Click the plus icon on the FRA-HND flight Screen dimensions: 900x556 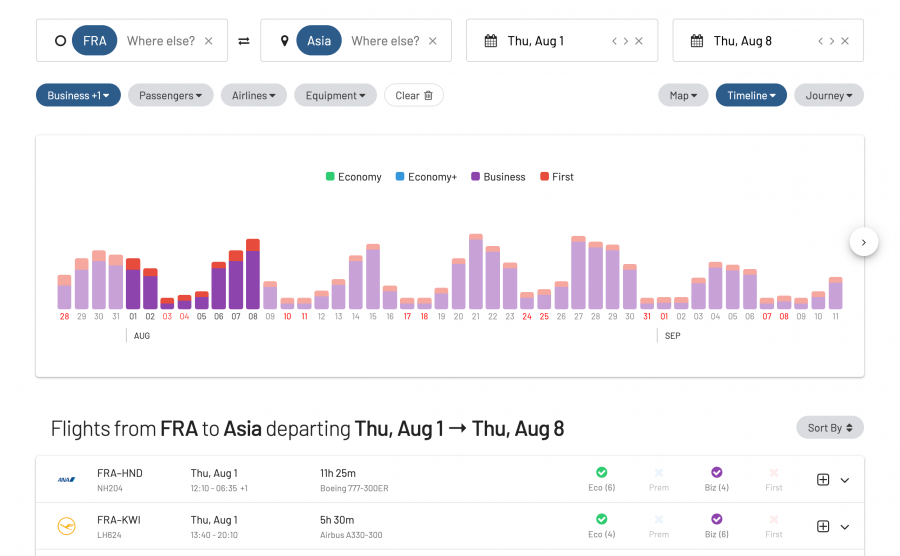[823, 480]
